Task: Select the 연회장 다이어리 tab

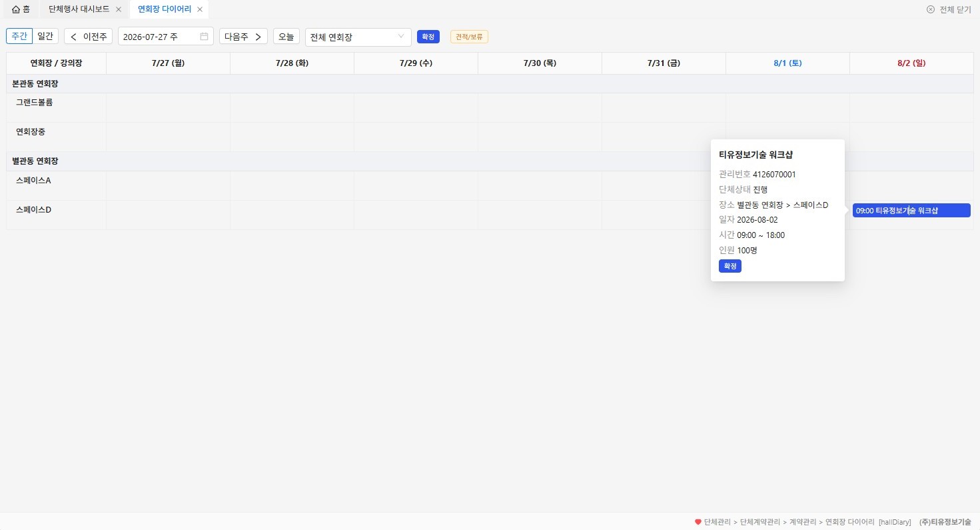Action: 165,9
